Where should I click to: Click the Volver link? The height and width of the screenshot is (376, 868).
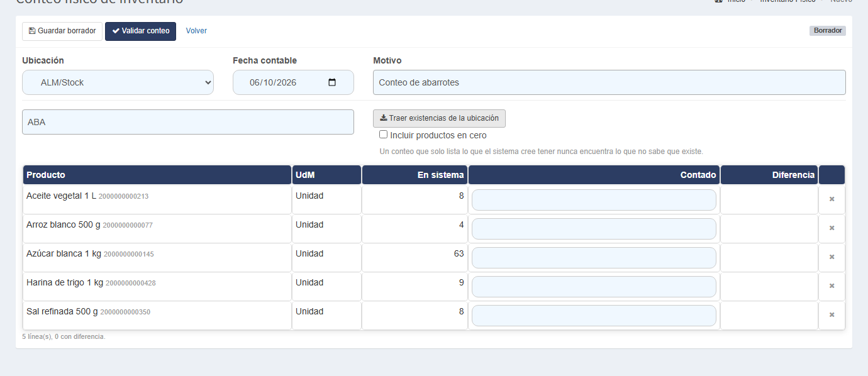pyautogui.click(x=196, y=31)
